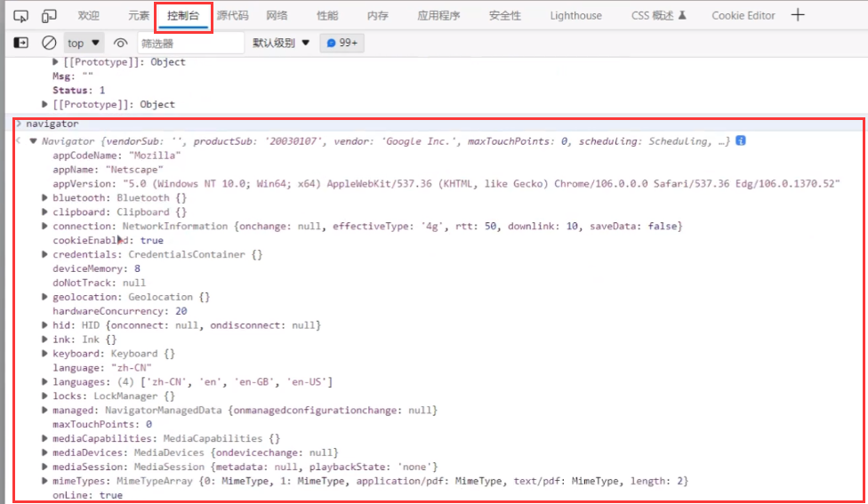Open the 默认级别 log level dropdown
868x504 pixels.
click(x=281, y=43)
